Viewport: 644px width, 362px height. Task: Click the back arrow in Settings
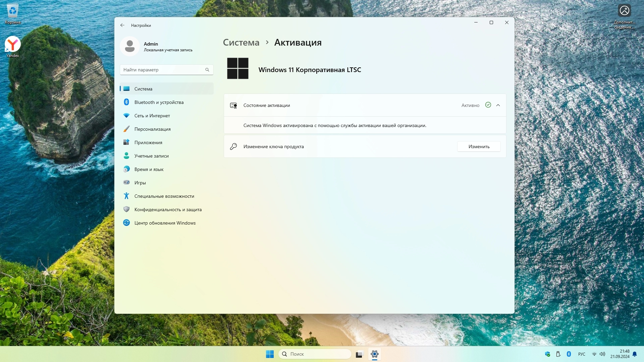coord(122,25)
